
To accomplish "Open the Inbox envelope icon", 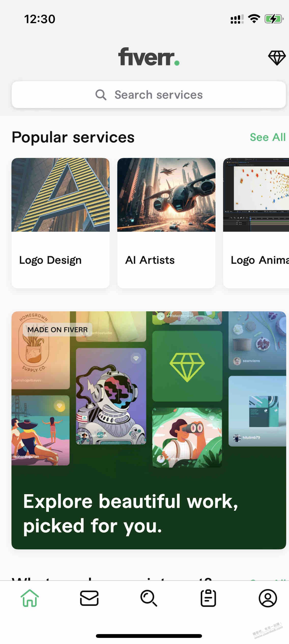I will (x=89, y=598).
